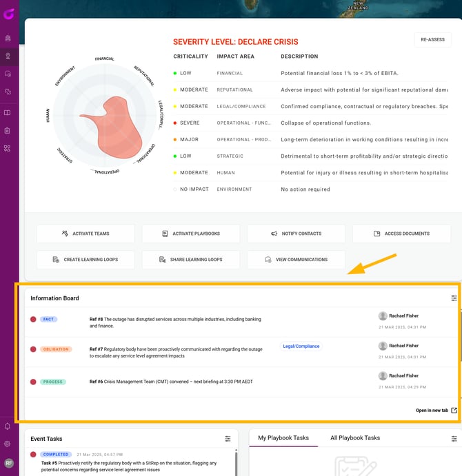462x476 pixels.
Task: Click the RF user avatar
Action: tap(9, 463)
